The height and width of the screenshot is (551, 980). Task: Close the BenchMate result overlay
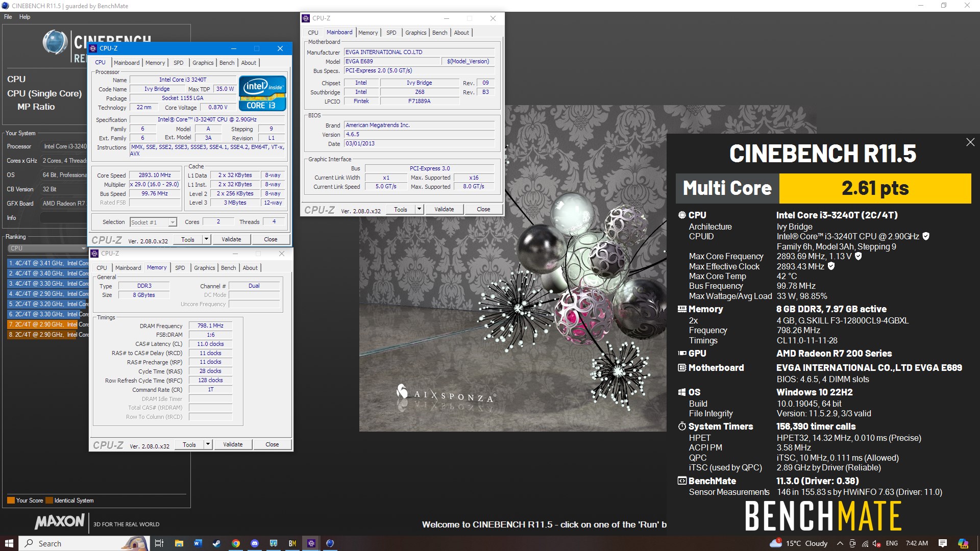pos(970,142)
